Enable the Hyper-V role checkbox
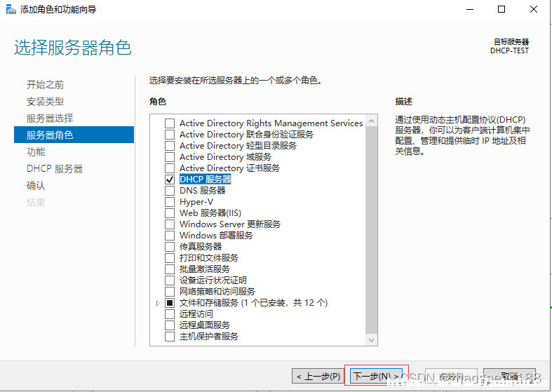This screenshot has width=552, height=392. click(170, 202)
